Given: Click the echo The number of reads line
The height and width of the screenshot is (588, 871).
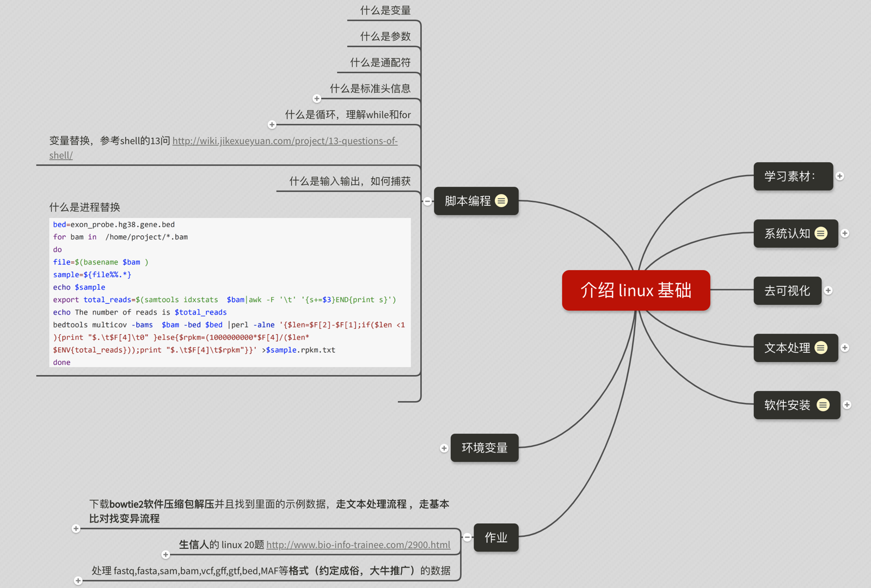Looking at the screenshot, I should point(140,312).
